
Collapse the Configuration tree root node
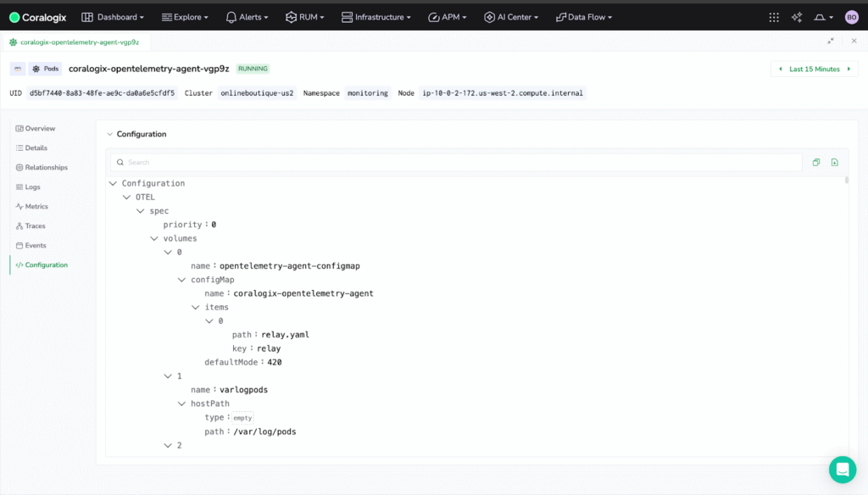click(x=113, y=183)
